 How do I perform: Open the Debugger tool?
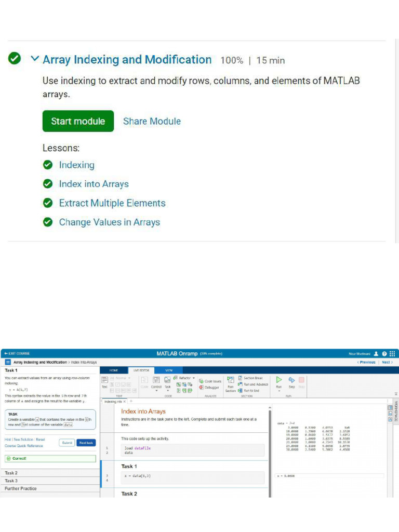(x=210, y=387)
